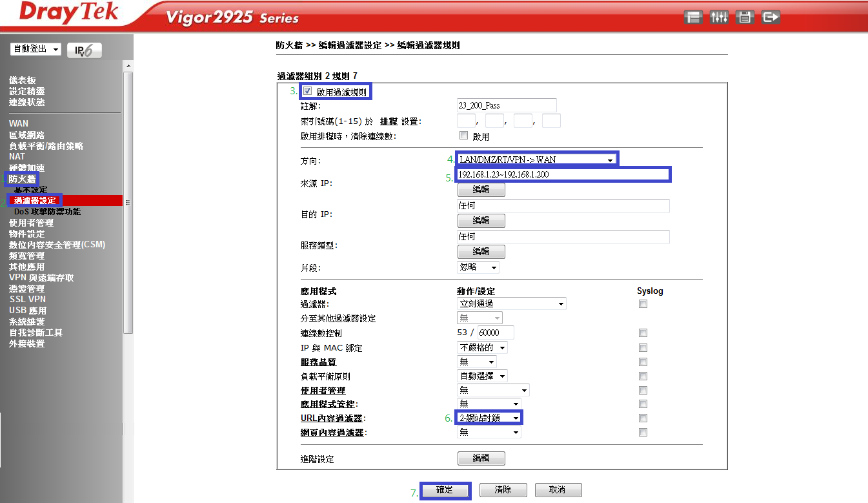
Task: Check Syslog box for 負載平衡原則 row
Action: click(643, 376)
